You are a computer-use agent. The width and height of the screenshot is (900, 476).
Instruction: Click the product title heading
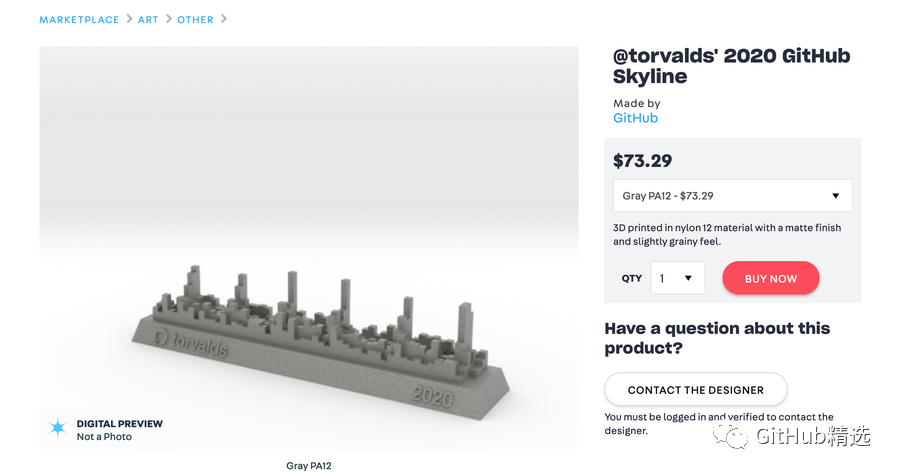pos(731,65)
